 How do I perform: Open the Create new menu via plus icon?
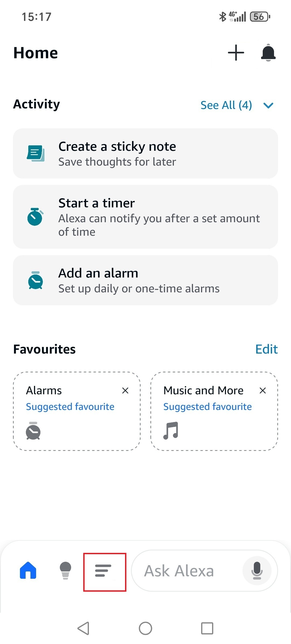coord(235,53)
